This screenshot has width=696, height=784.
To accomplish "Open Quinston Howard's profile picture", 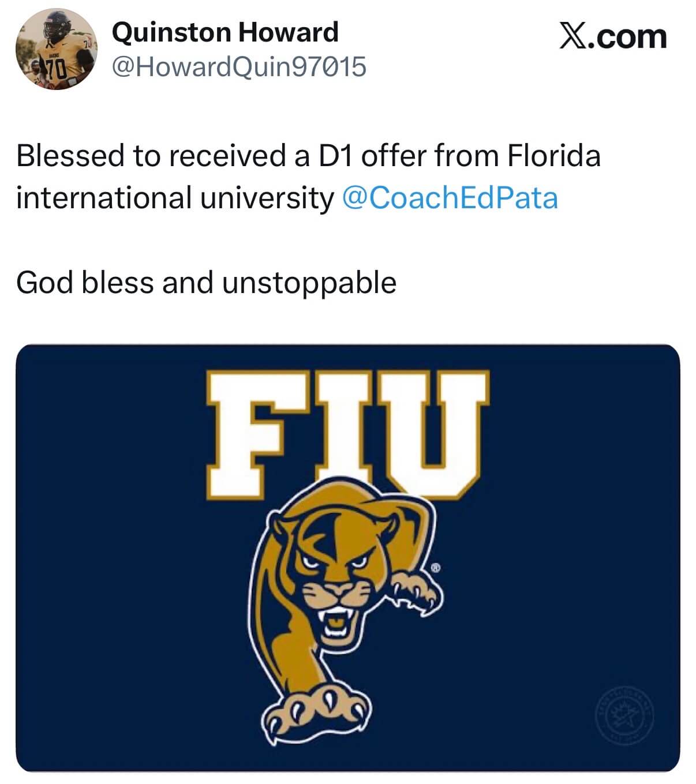I will click(x=56, y=49).
